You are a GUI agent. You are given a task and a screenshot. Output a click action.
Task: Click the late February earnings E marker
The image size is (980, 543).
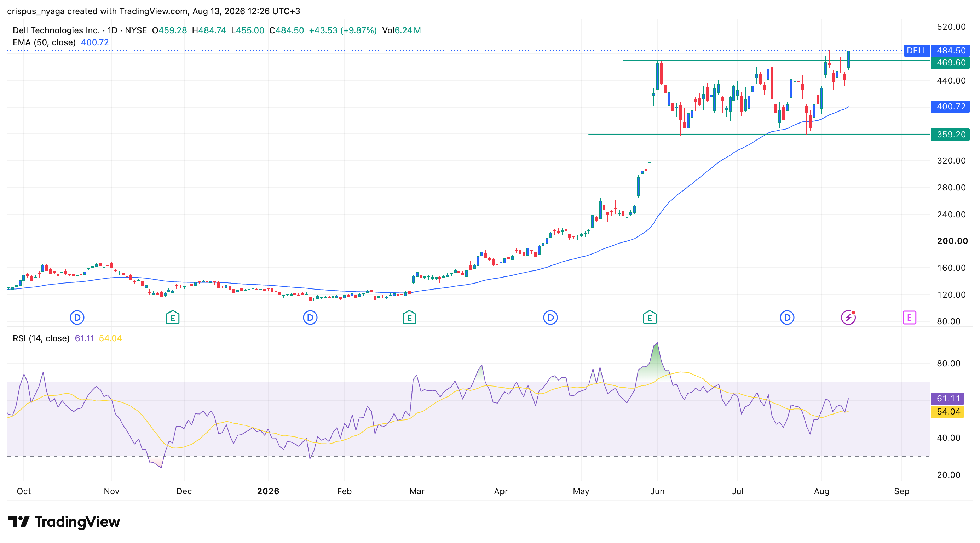point(409,318)
